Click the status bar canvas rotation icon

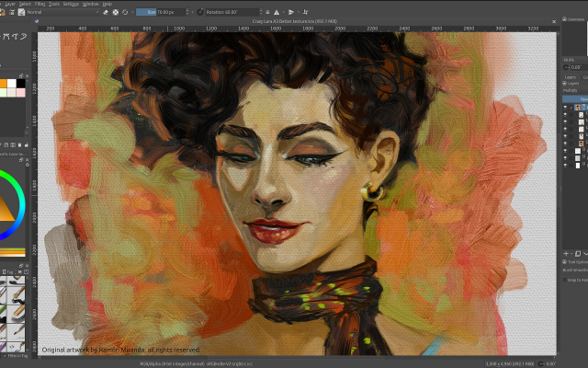[x=541, y=363]
